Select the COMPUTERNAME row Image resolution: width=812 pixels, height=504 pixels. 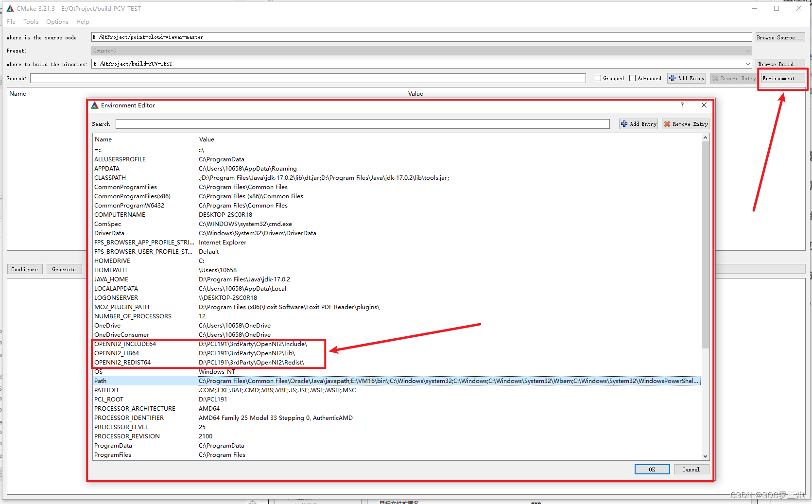point(397,215)
